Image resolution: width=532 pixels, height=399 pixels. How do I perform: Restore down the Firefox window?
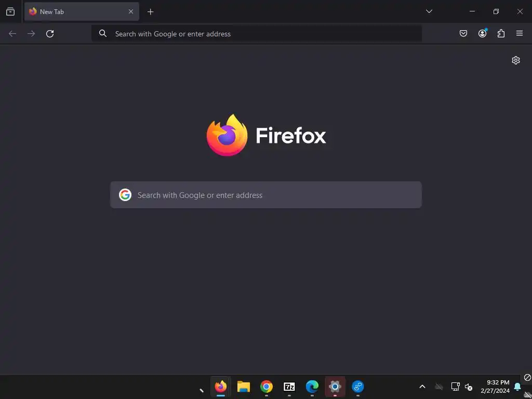[x=496, y=11]
